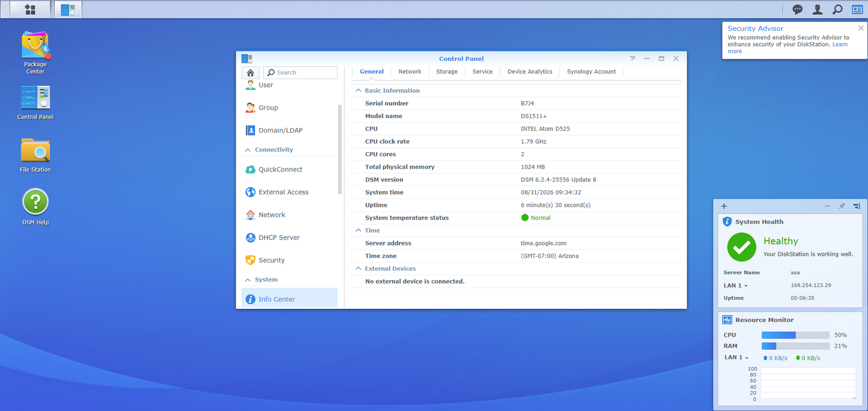Click the RAM usage bar
The image size is (868, 411).
(795, 346)
